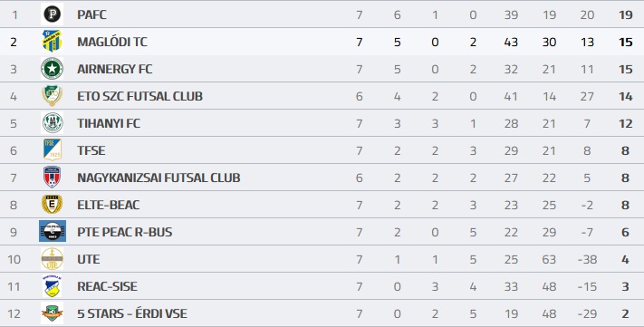The width and height of the screenshot is (644, 327).
Task: Open the PAFC team name link
Action: tap(91, 14)
